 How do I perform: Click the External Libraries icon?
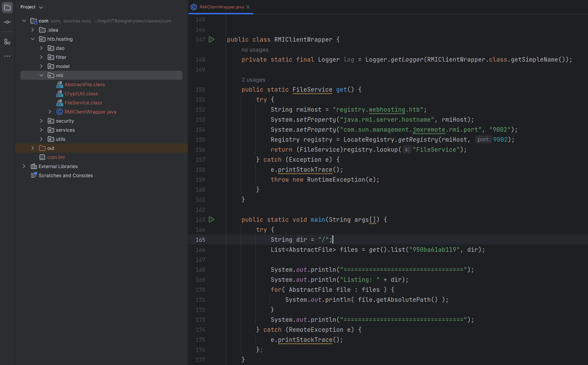click(34, 166)
